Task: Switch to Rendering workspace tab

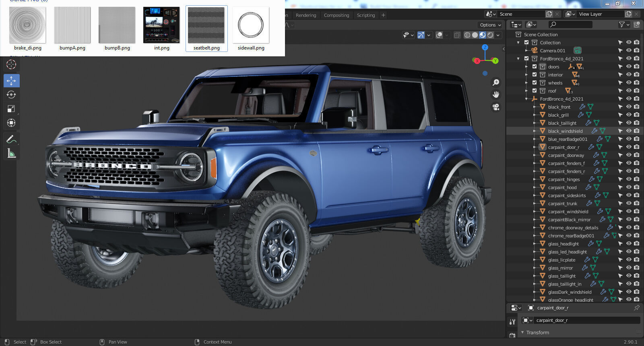Action: [306, 15]
